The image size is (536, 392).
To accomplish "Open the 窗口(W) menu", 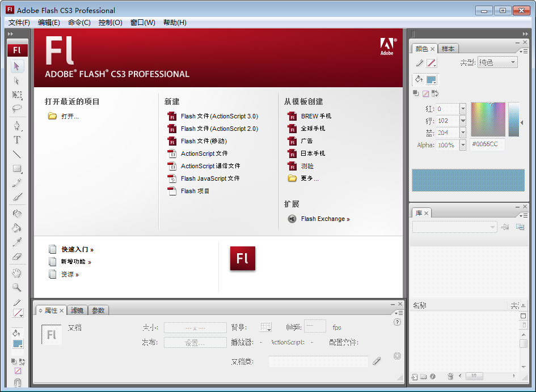I will click(x=143, y=23).
